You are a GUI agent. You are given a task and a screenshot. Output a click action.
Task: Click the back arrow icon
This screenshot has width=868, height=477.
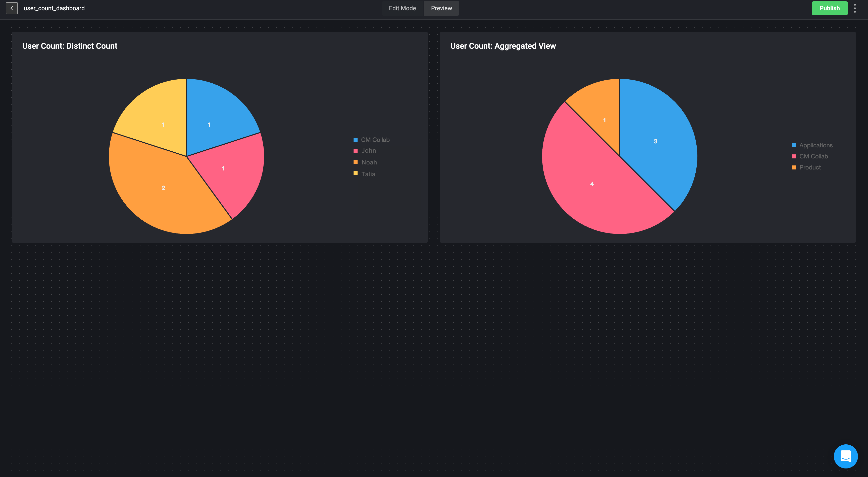click(x=12, y=8)
